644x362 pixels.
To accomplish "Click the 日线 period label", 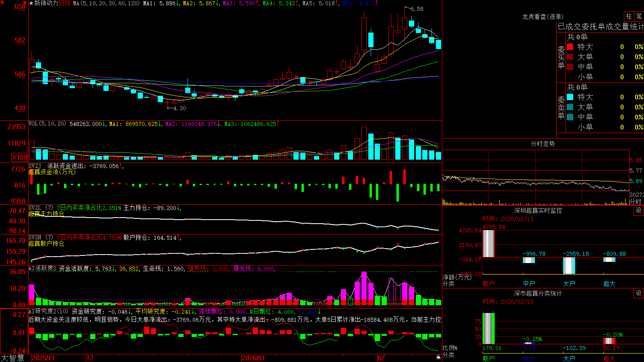I will coord(65,3).
